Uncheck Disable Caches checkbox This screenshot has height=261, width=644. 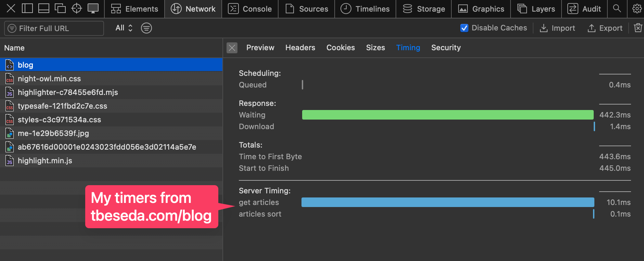(x=464, y=28)
